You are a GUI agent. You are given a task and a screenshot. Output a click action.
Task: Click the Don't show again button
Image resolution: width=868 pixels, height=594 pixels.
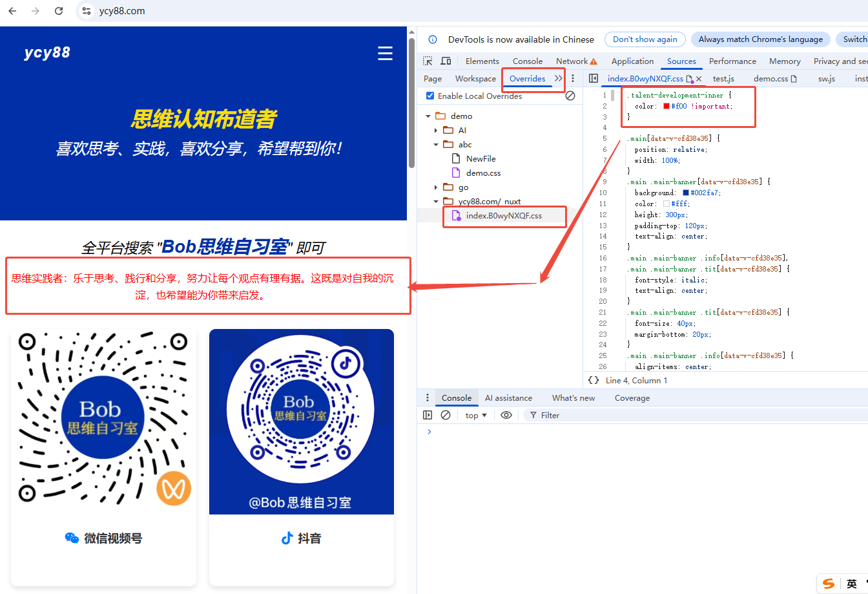click(645, 39)
